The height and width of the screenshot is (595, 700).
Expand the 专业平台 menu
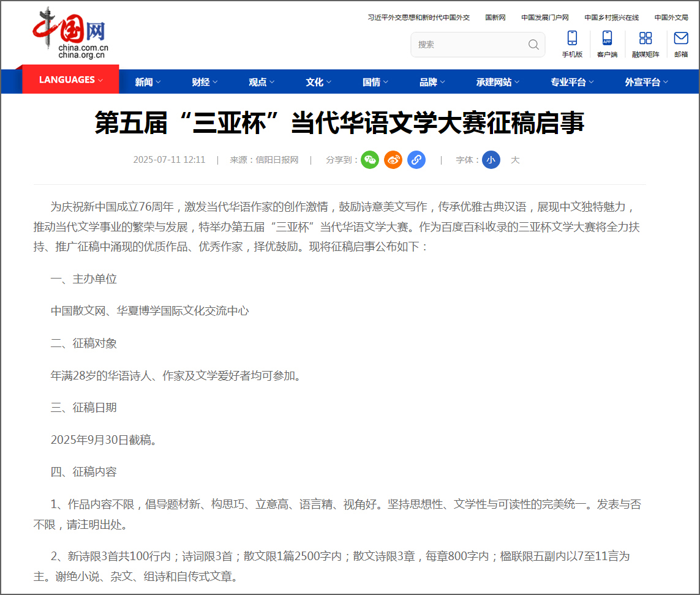click(x=572, y=82)
